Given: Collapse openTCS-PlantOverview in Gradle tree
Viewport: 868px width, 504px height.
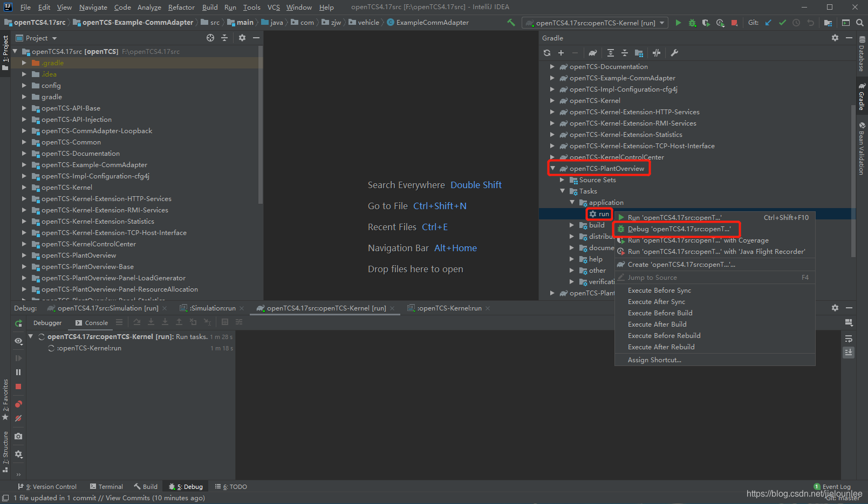Looking at the screenshot, I should pos(552,168).
